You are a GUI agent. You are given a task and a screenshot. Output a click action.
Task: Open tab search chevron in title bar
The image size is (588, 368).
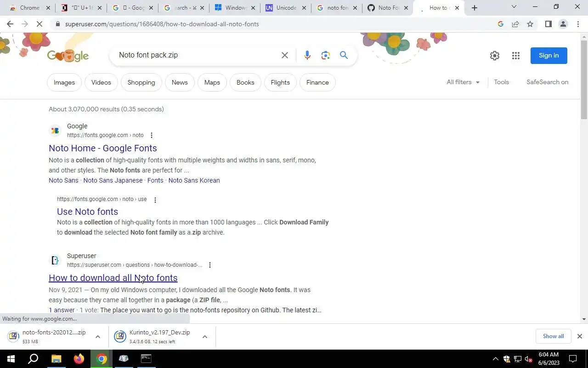(514, 7)
